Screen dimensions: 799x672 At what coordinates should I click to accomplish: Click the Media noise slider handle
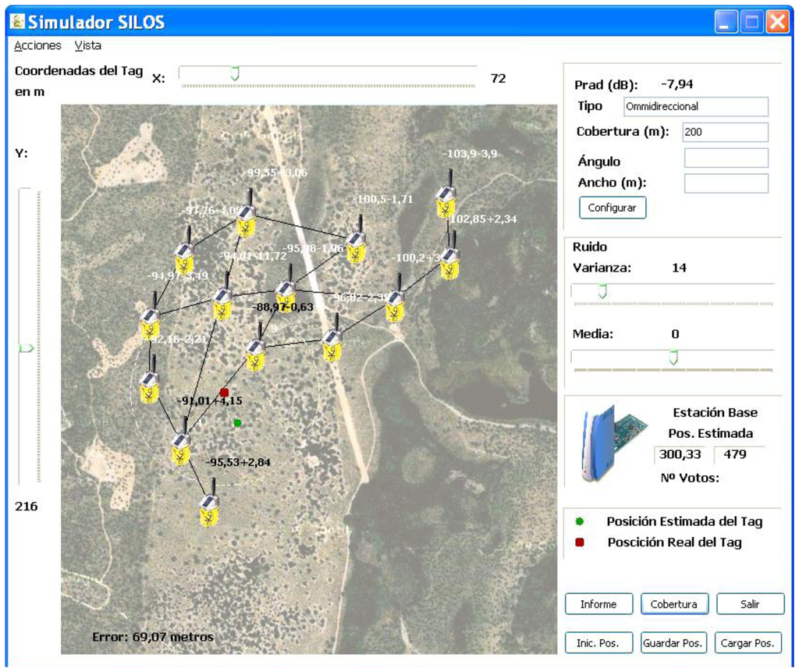coord(673,357)
